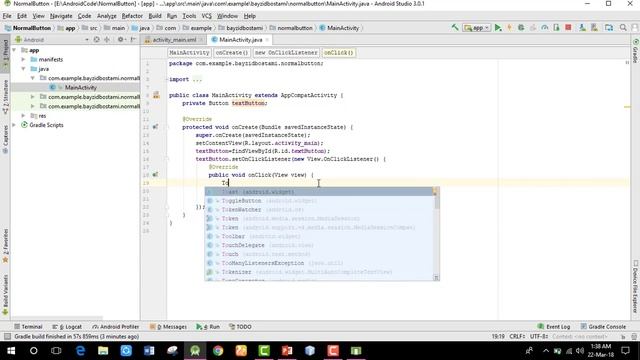Click the collapse all icon in Project panel
The image size is (640, 360).
coord(107,40)
